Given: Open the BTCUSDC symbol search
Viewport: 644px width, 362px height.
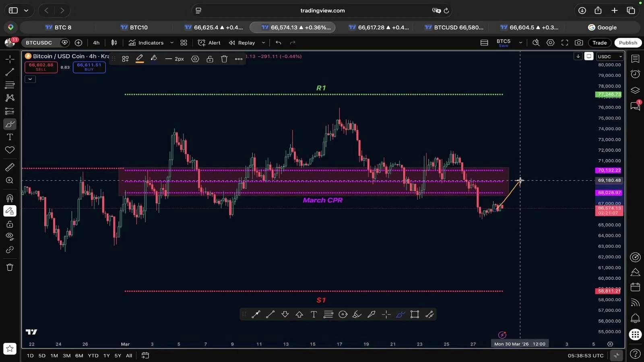Looking at the screenshot, I should coord(39,43).
